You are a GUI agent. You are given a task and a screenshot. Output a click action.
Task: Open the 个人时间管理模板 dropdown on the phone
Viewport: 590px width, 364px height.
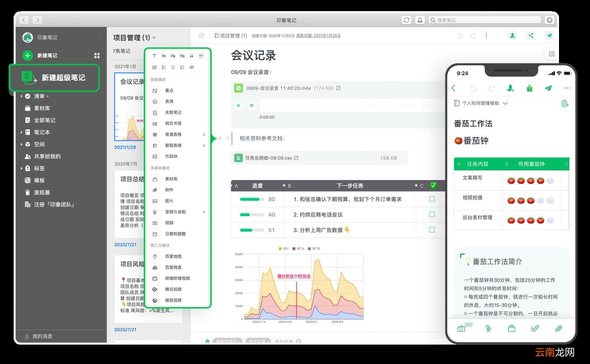click(x=505, y=103)
